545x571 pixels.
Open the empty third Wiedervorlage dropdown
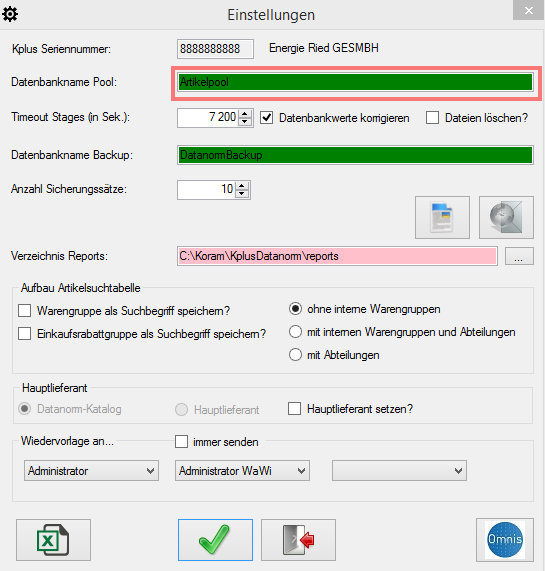[x=399, y=471]
